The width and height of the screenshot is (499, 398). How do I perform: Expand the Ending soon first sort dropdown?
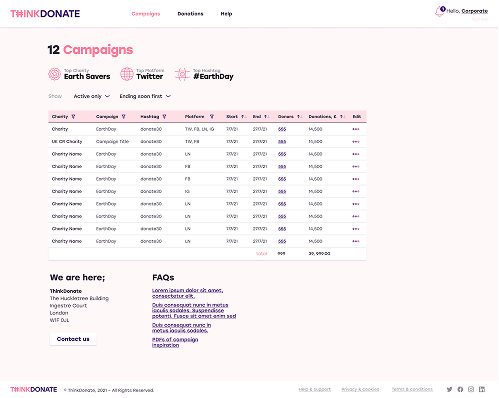[x=145, y=96]
